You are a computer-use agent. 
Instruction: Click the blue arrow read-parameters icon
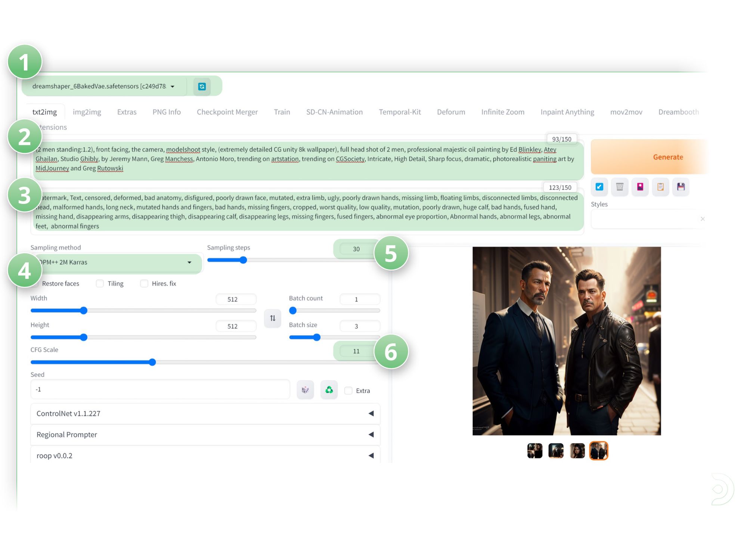(599, 187)
